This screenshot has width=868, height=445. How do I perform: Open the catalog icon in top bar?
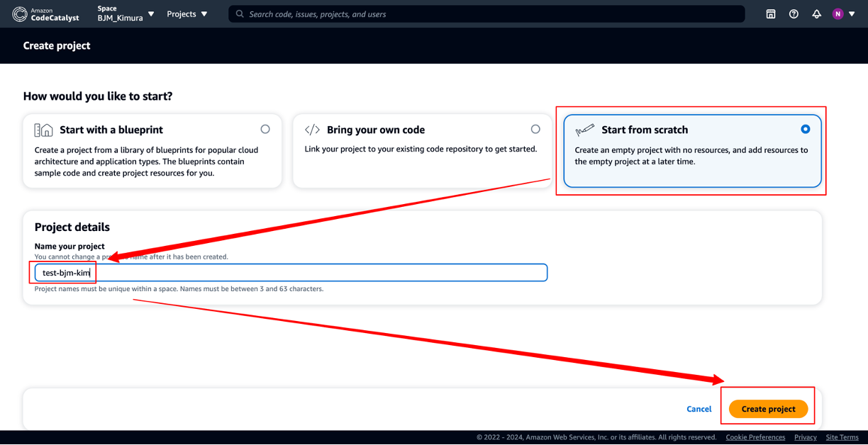[x=771, y=14]
